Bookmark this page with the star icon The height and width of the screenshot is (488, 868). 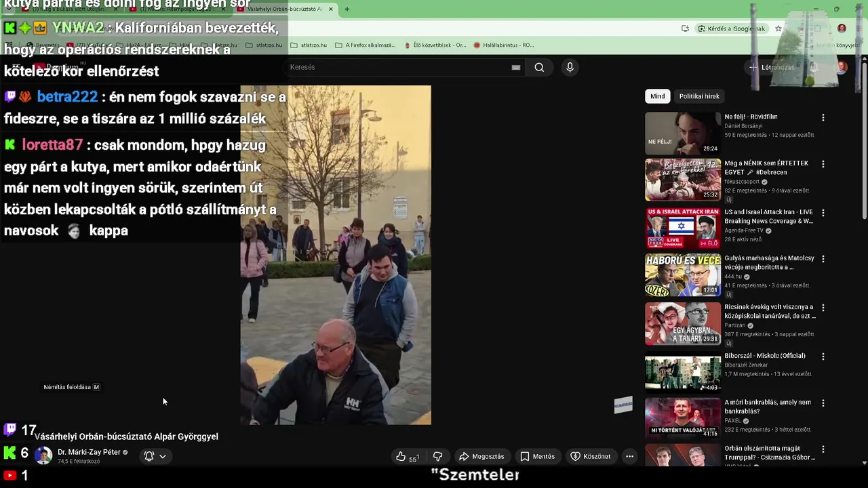(778, 28)
